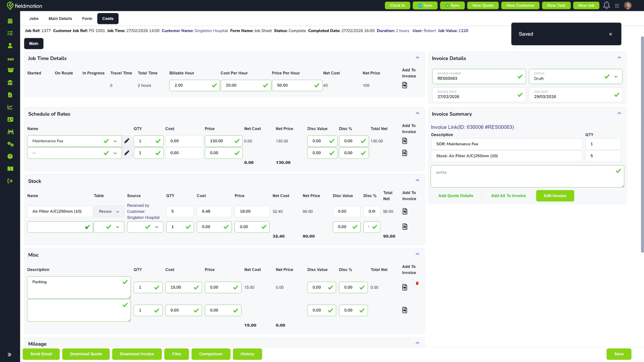Open the open book sidebar icon
The width and height of the screenshot is (644, 362).
coord(10,169)
